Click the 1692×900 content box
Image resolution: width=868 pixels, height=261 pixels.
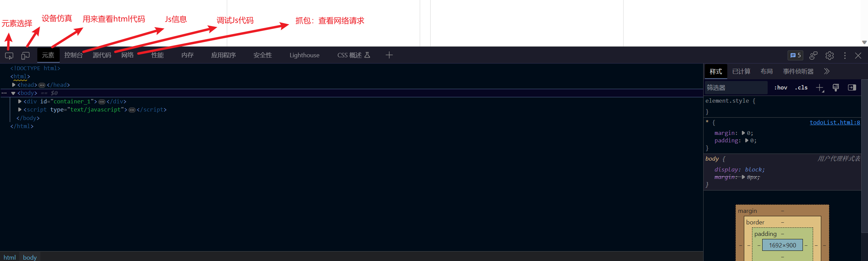point(782,245)
